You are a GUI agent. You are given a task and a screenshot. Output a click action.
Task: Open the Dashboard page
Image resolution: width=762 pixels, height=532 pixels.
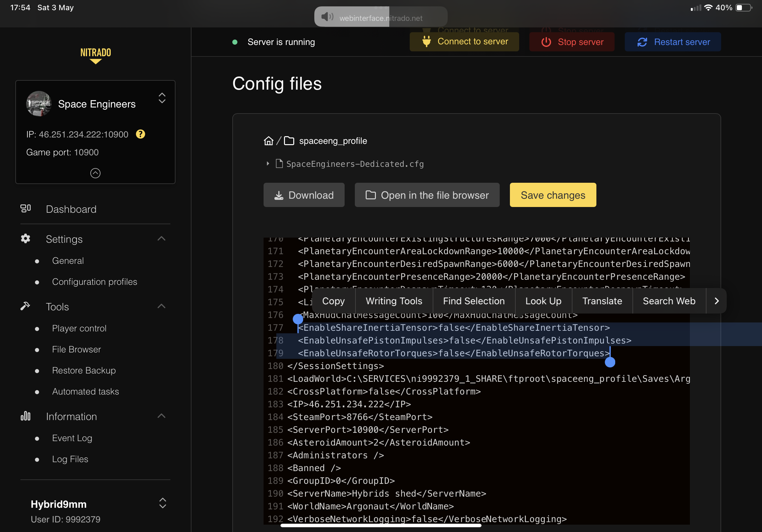71,209
